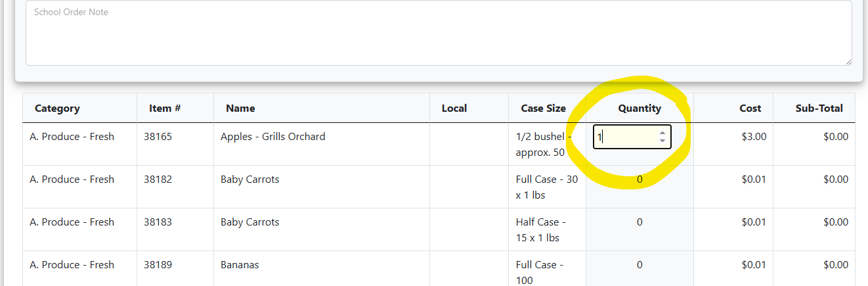Select item number 38189 cell
This screenshot has height=286, width=868.
point(158,265)
